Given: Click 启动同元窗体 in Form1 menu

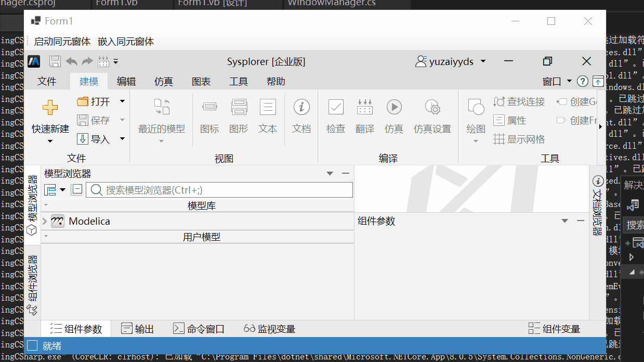Looking at the screenshot, I should click(x=62, y=42).
